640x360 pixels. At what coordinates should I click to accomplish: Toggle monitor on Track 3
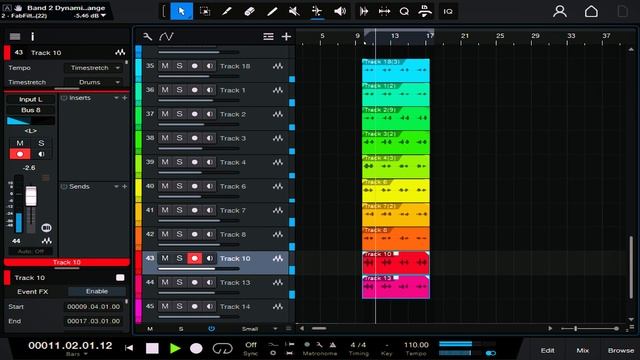[x=209, y=138]
